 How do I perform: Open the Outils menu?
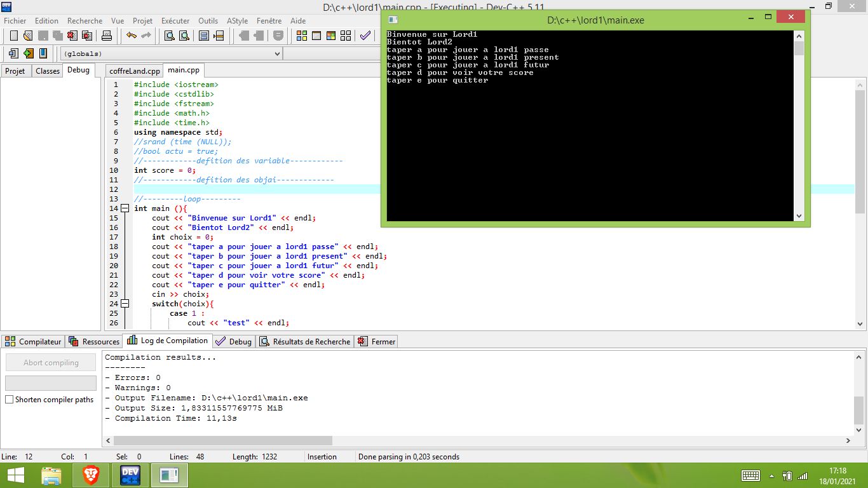point(208,20)
